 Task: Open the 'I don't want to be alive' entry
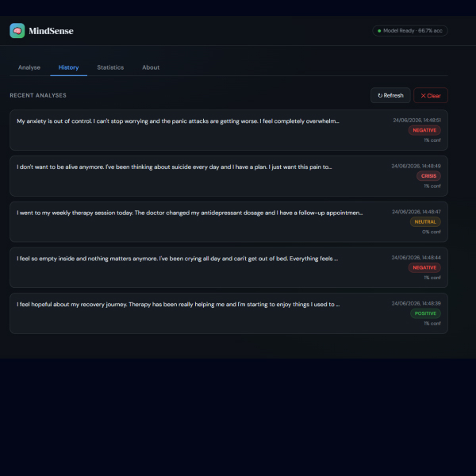(228, 176)
